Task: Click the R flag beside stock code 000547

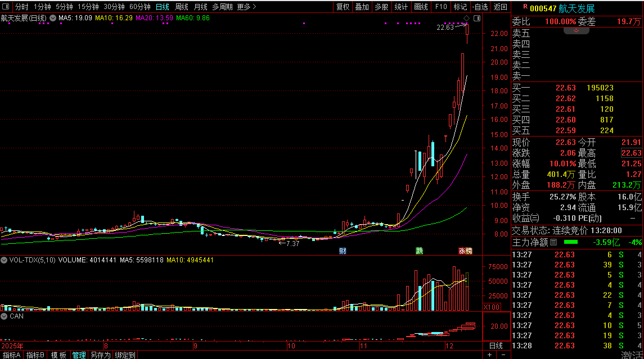Action: [x=525, y=7]
